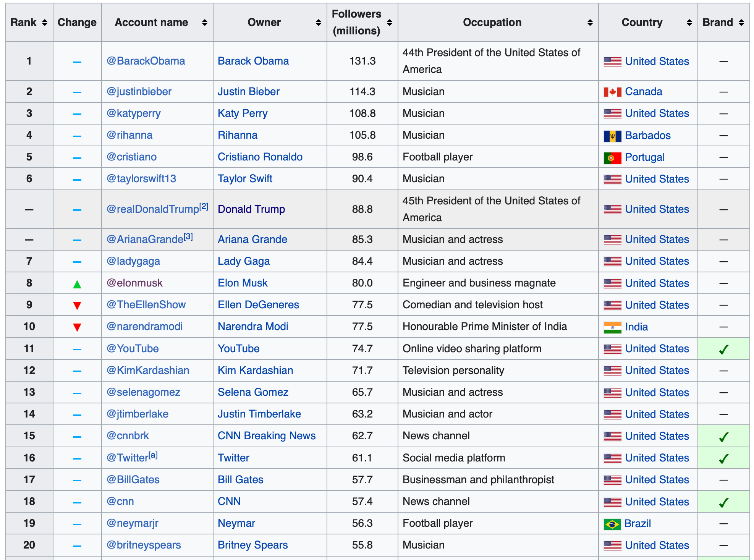This screenshot has width=754, height=560.
Task: Sort by Country column arrows
Action: pos(689,23)
